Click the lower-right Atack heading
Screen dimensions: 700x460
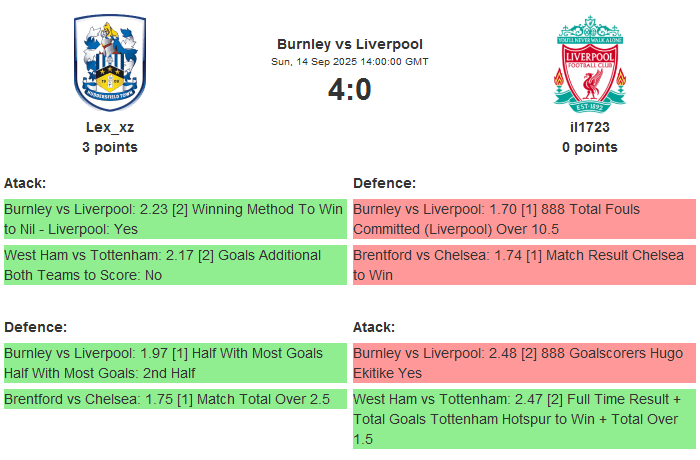point(374,327)
